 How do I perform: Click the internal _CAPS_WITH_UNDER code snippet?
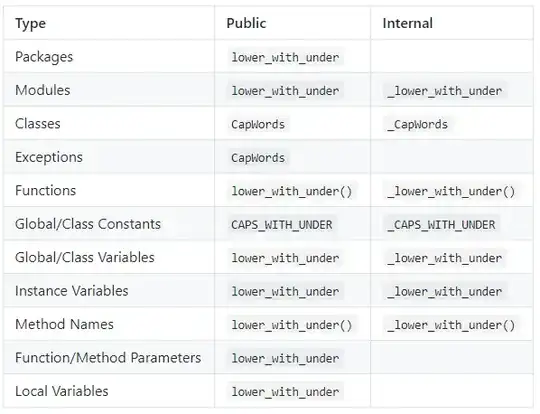click(x=441, y=225)
